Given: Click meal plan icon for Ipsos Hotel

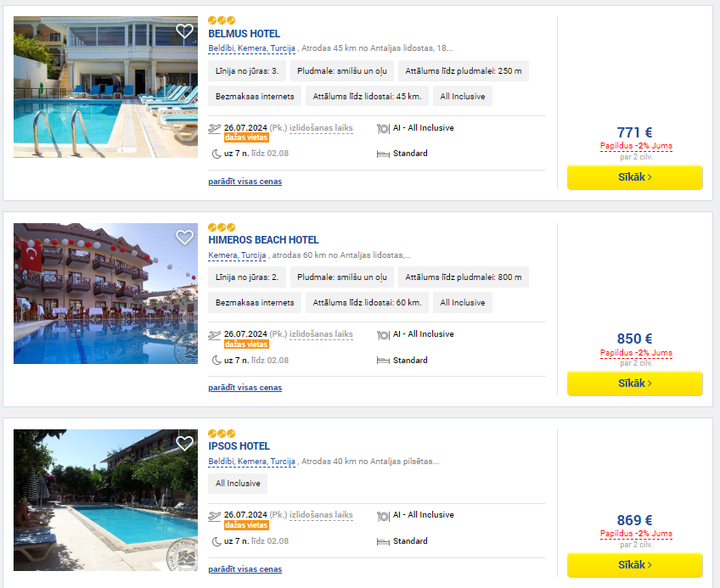Looking at the screenshot, I should (382, 517).
